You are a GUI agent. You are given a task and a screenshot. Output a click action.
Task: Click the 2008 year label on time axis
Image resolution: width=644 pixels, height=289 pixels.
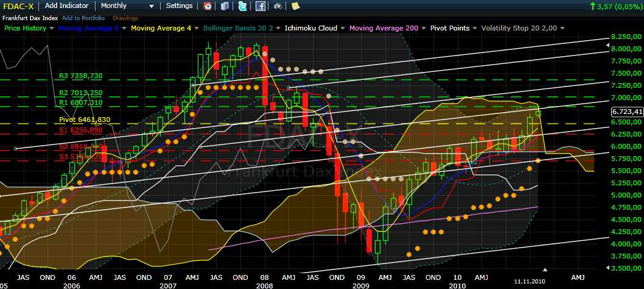[264, 285]
